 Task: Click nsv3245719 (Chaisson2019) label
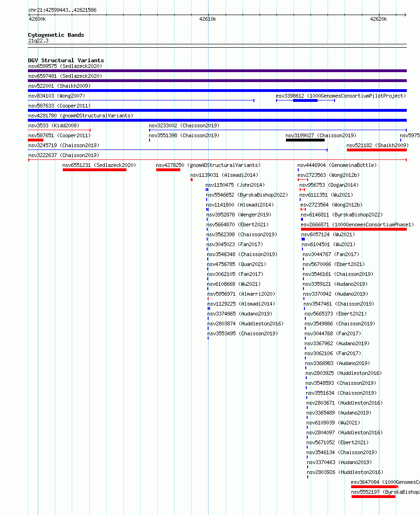coord(64,145)
